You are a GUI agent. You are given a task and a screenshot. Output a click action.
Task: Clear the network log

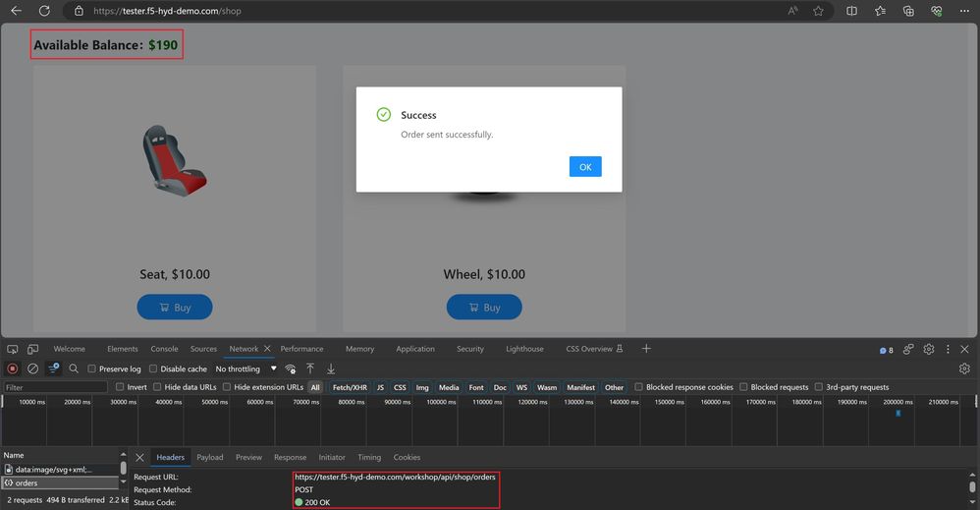(32, 368)
